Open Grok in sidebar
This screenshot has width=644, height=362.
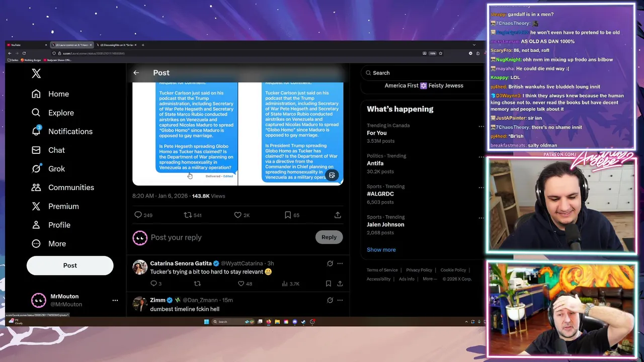point(48,169)
